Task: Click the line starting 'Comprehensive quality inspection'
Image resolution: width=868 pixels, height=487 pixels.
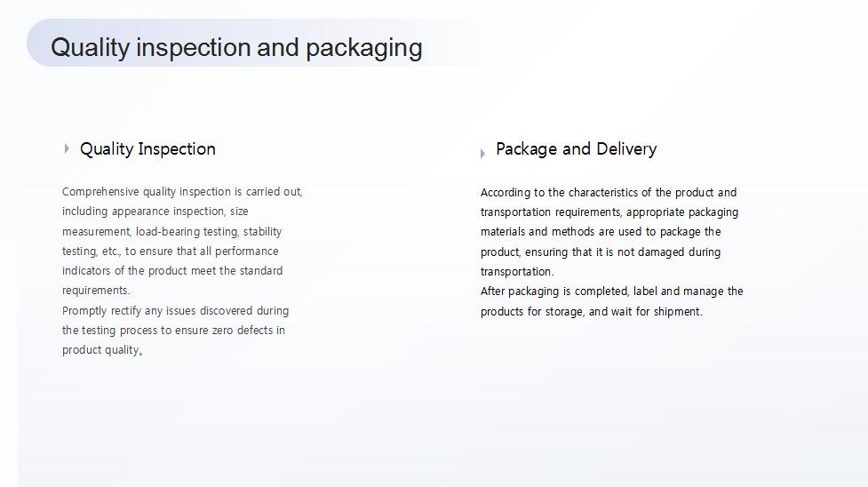Action: coord(182,192)
